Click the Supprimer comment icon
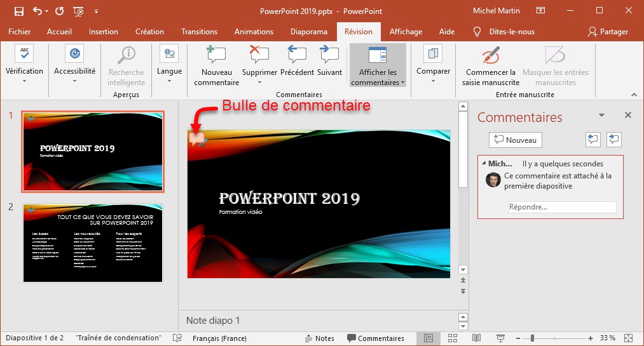The height and width of the screenshot is (346, 644). coord(259,57)
